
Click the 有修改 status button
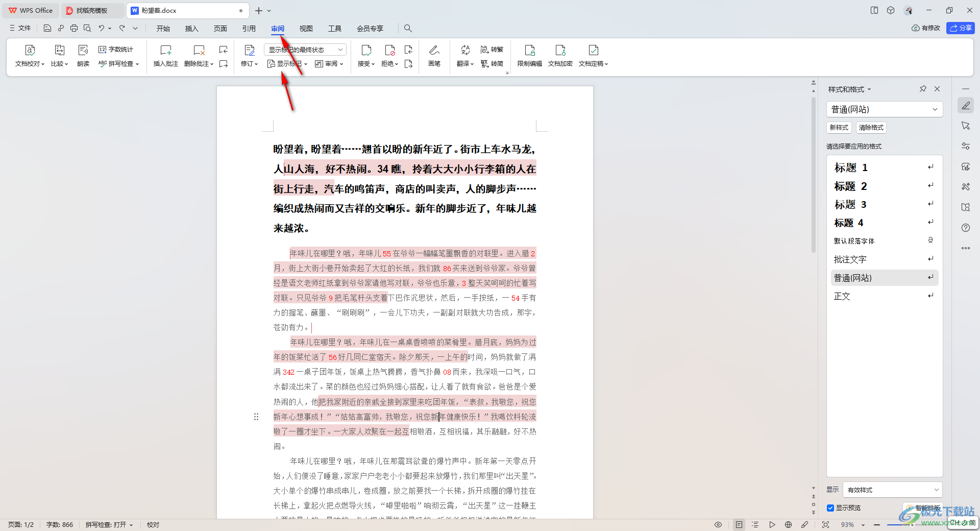click(x=926, y=28)
